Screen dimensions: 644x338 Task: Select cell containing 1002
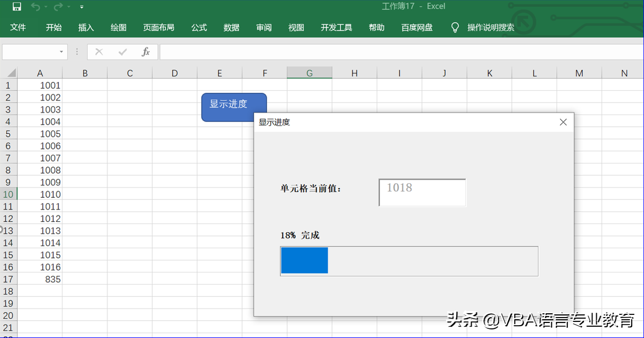[x=40, y=97]
